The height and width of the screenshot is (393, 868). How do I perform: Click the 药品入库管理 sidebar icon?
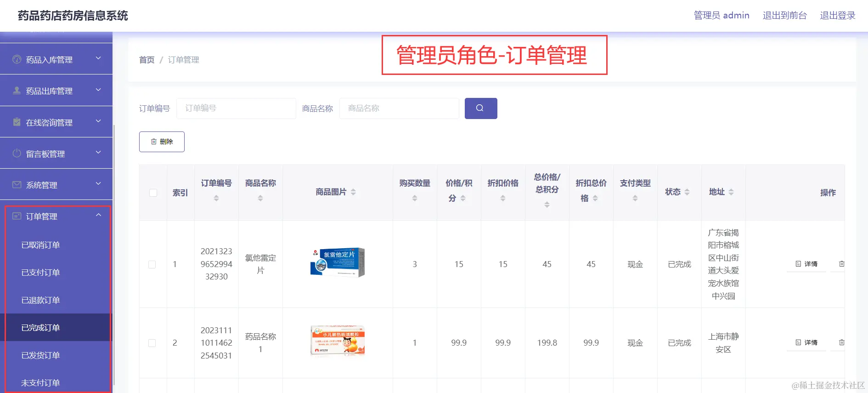pyautogui.click(x=17, y=59)
